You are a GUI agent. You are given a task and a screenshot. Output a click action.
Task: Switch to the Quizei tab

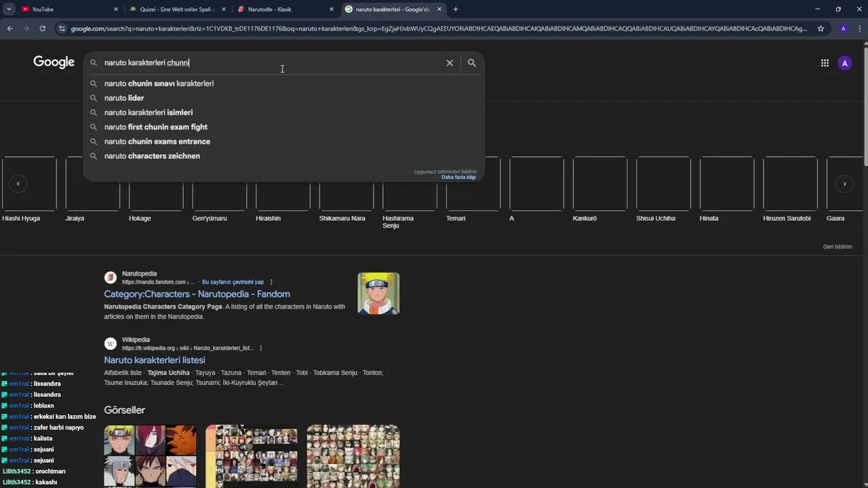[176, 9]
